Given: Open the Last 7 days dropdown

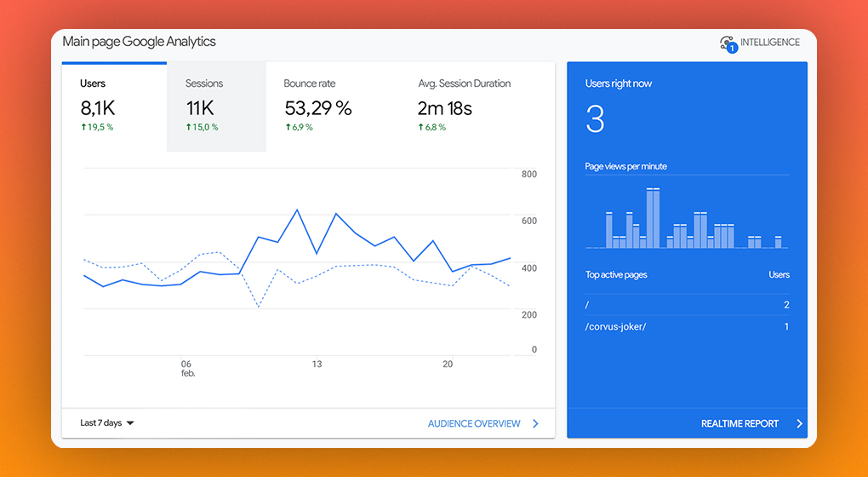Looking at the screenshot, I should pyautogui.click(x=107, y=422).
